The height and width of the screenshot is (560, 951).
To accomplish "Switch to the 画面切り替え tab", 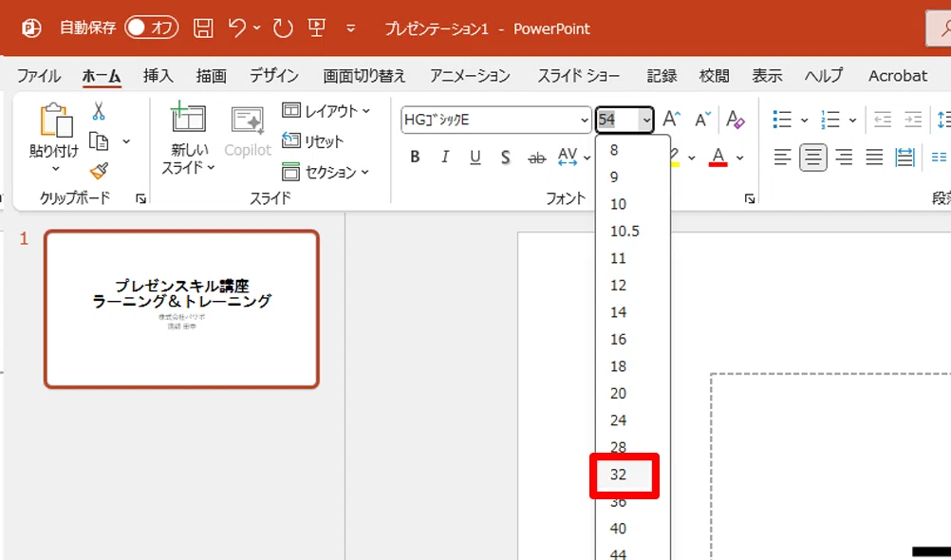I will (x=364, y=76).
